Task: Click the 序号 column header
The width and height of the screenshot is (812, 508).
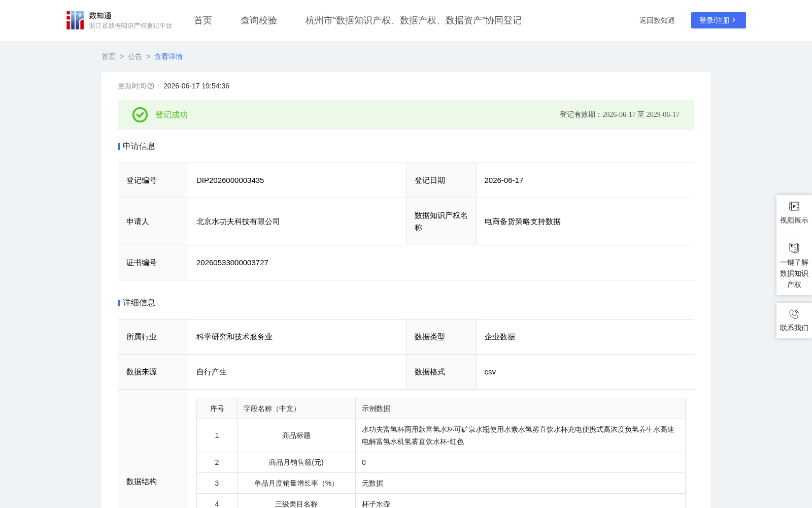Action: pos(217,408)
